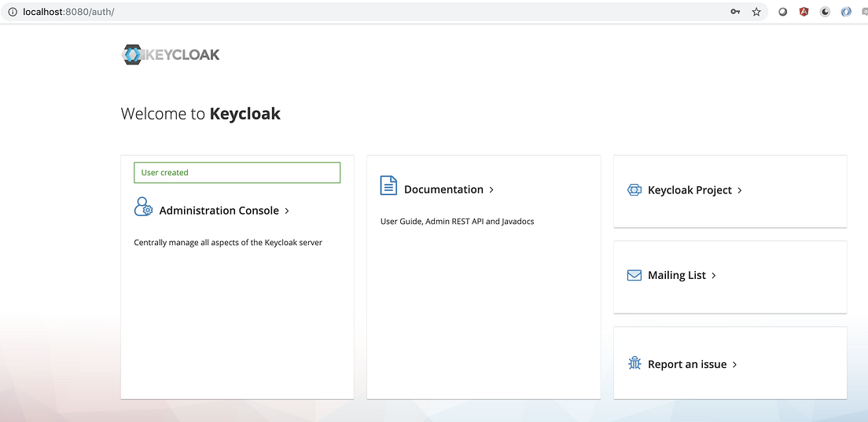Open the Keycloak Project link
The height and width of the screenshot is (422, 868).
click(690, 189)
